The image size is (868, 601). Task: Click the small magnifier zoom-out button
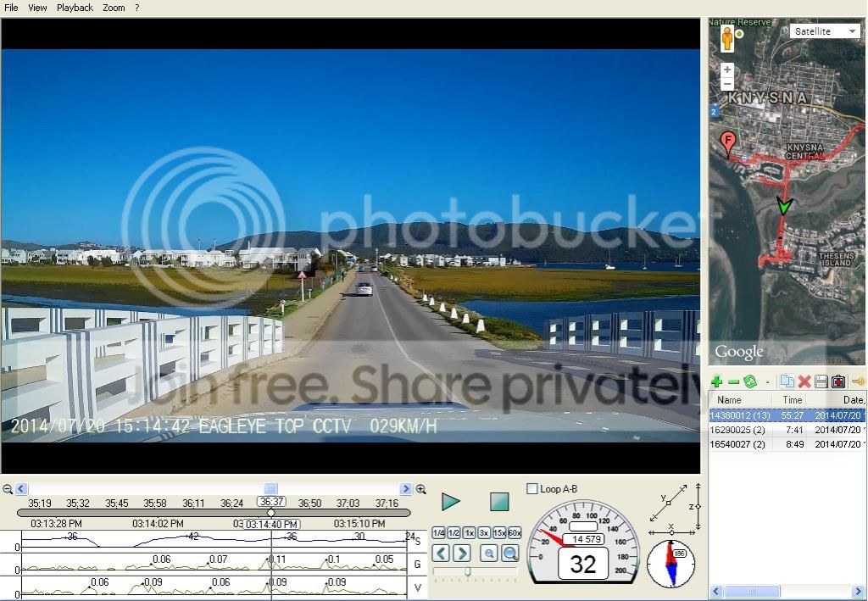point(489,553)
